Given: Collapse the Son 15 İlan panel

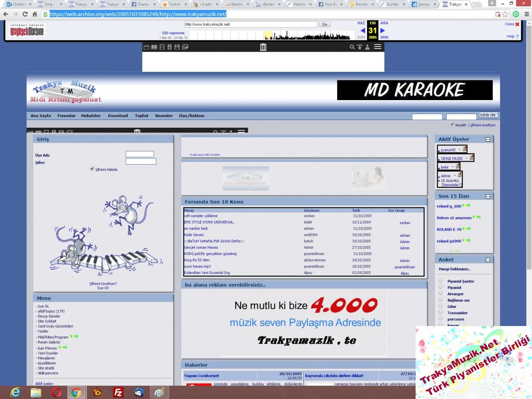Looking at the screenshot, I should coord(488,196).
